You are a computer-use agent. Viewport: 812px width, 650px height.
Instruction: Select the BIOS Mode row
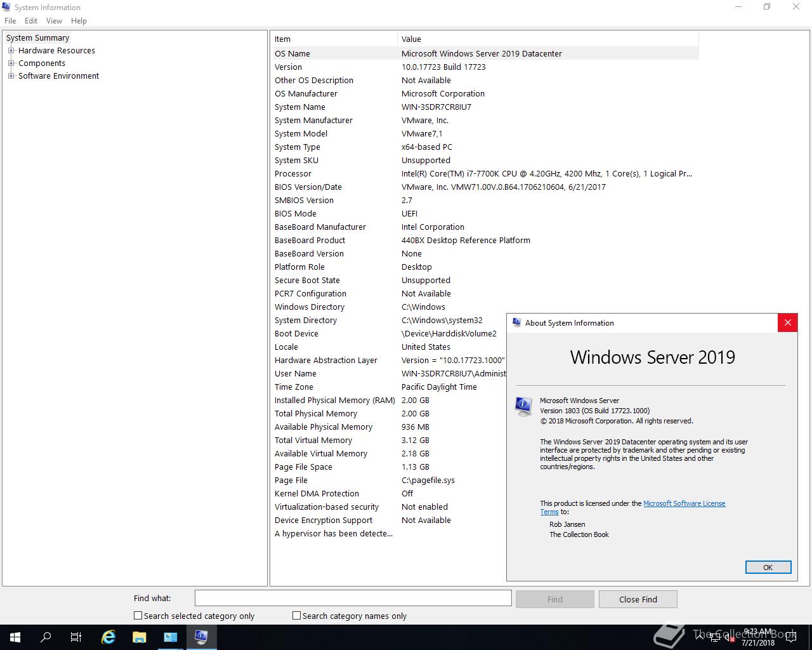pyautogui.click(x=485, y=213)
